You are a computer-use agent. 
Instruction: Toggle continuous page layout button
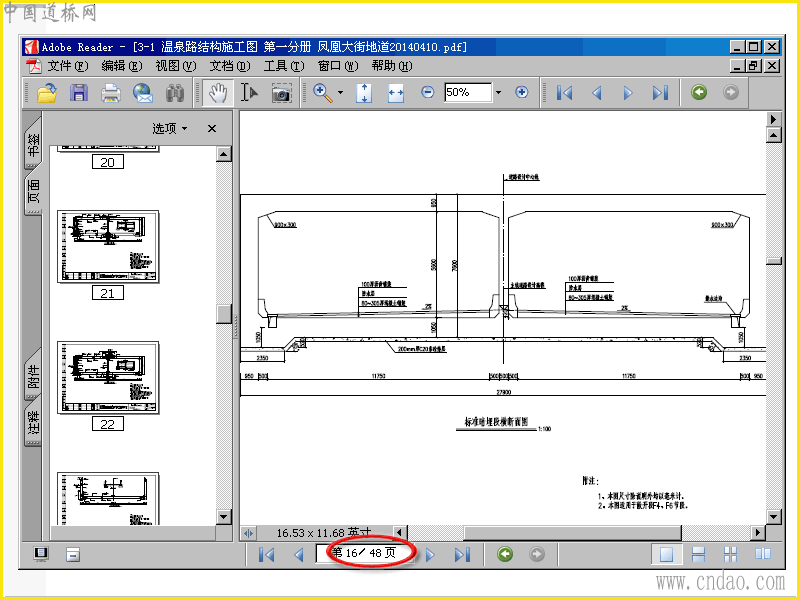(698, 554)
